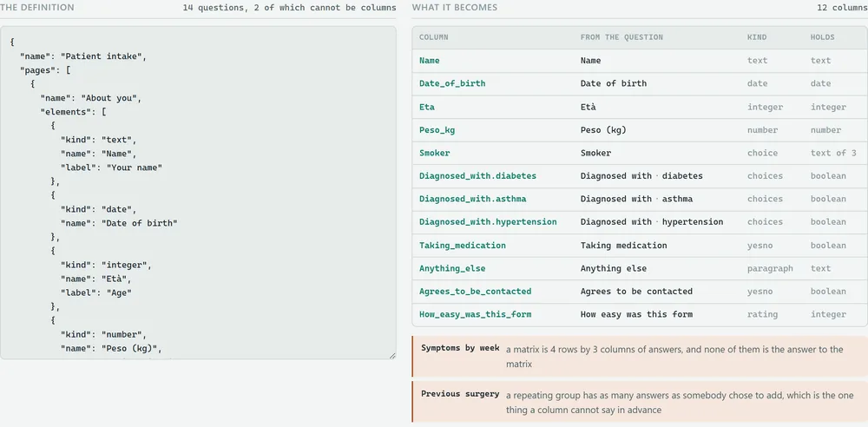Image resolution: width=868 pixels, height=427 pixels.
Task: Click the "Diagnosed with · hypertension" question cell
Action: pos(652,222)
